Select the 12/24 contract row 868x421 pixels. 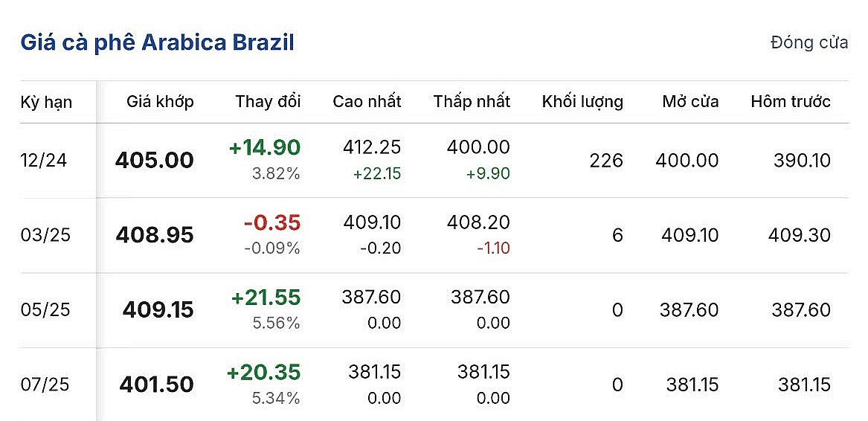coord(44,161)
